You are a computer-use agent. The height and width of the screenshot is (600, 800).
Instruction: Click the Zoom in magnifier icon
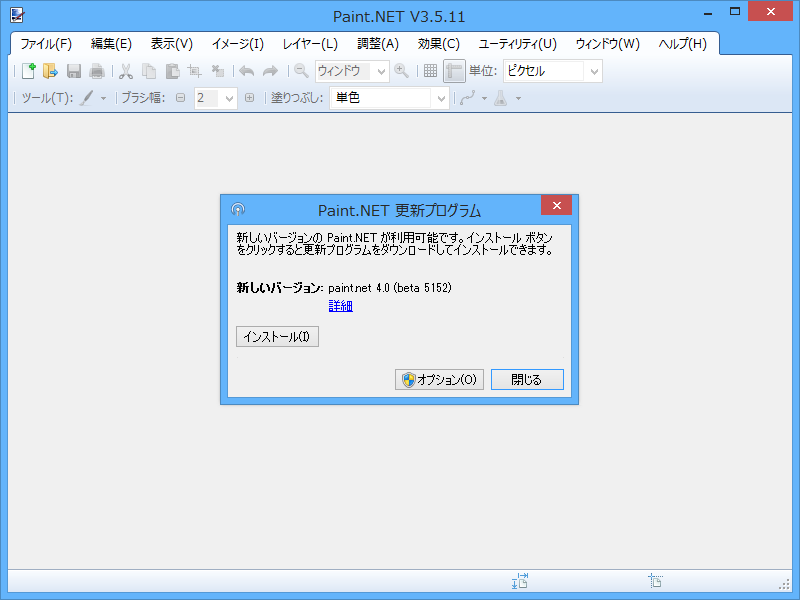(402, 71)
